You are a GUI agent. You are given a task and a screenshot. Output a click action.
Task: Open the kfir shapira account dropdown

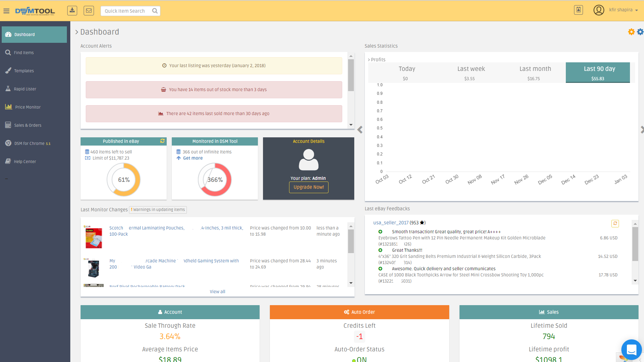point(622,10)
